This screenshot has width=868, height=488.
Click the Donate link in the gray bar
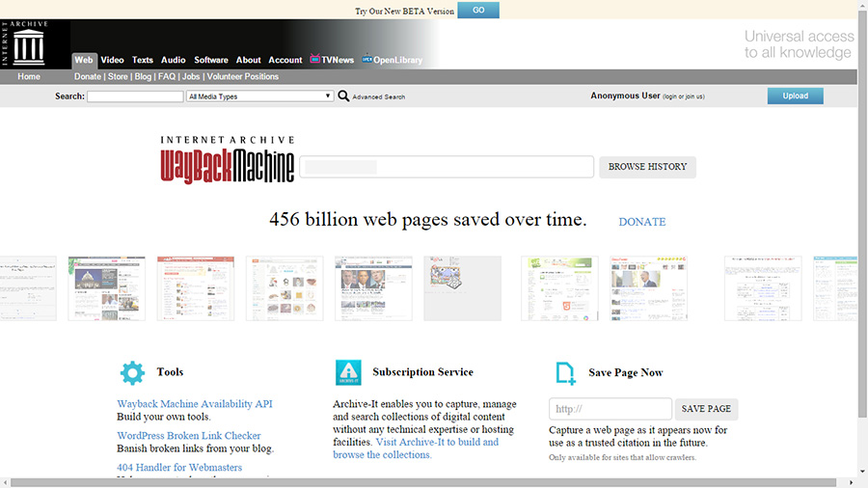(88, 76)
